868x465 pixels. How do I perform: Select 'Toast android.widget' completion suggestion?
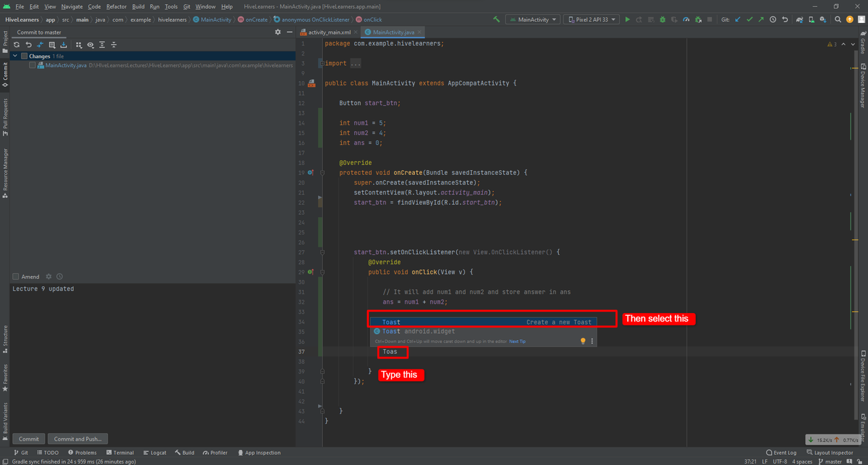tap(484, 331)
